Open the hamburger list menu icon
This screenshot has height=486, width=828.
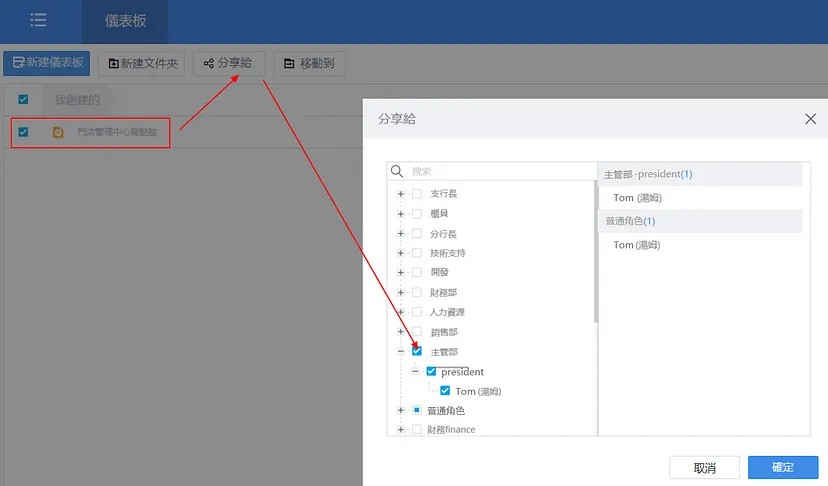point(38,21)
